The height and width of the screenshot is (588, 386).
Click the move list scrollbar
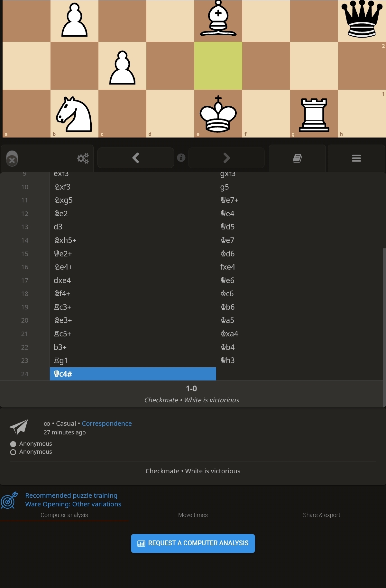tap(384, 327)
